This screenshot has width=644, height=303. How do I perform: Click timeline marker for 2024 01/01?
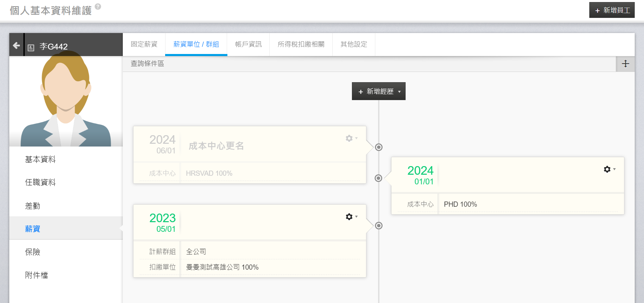(x=378, y=178)
